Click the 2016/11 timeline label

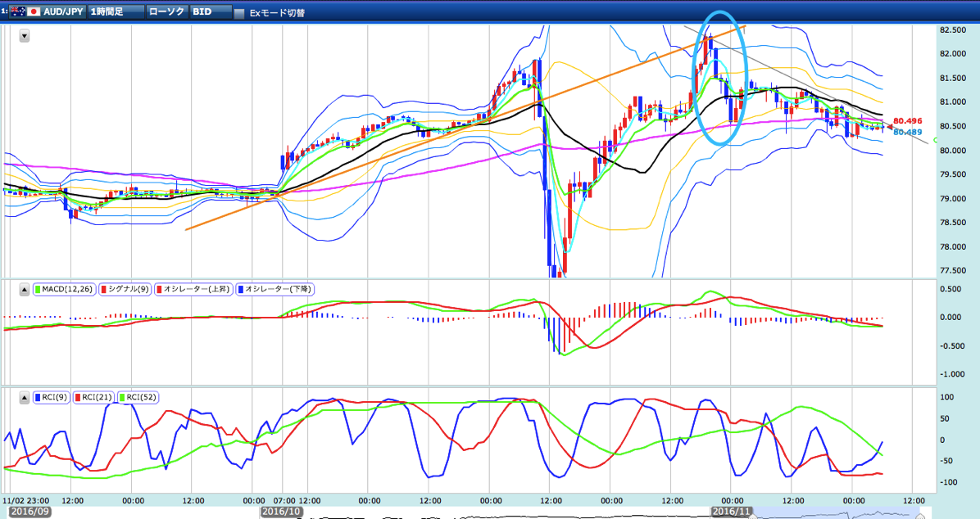coord(731,512)
